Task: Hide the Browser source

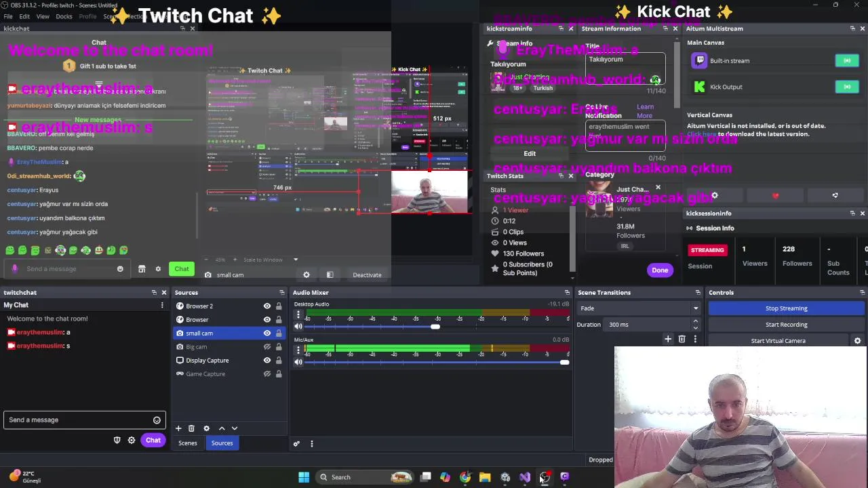Action: 267,320
